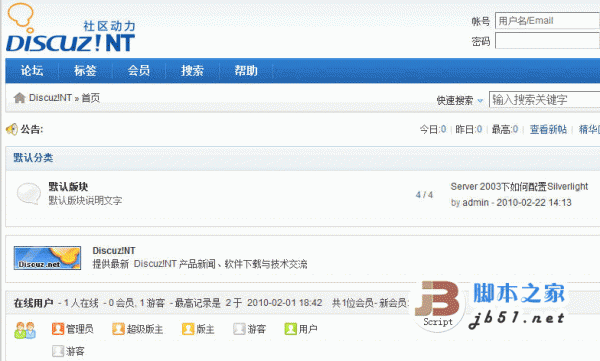The width and height of the screenshot is (600, 361).
Task: Click the 公告: label
Action: pyautogui.click(x=32, y=129)
